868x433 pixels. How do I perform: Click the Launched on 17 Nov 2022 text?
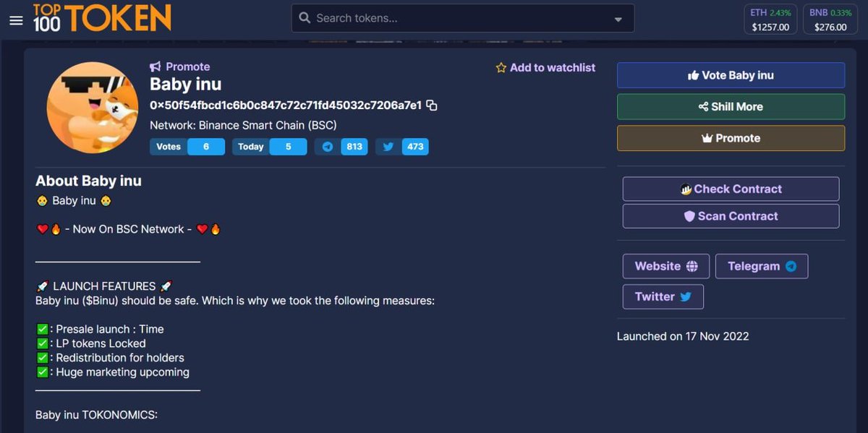click(683, 336)
